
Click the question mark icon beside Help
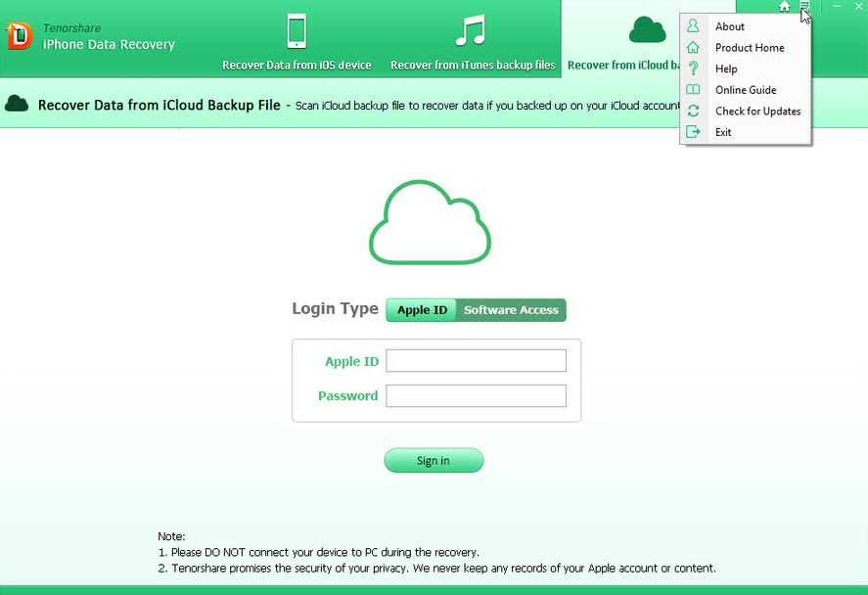(693, 69)
